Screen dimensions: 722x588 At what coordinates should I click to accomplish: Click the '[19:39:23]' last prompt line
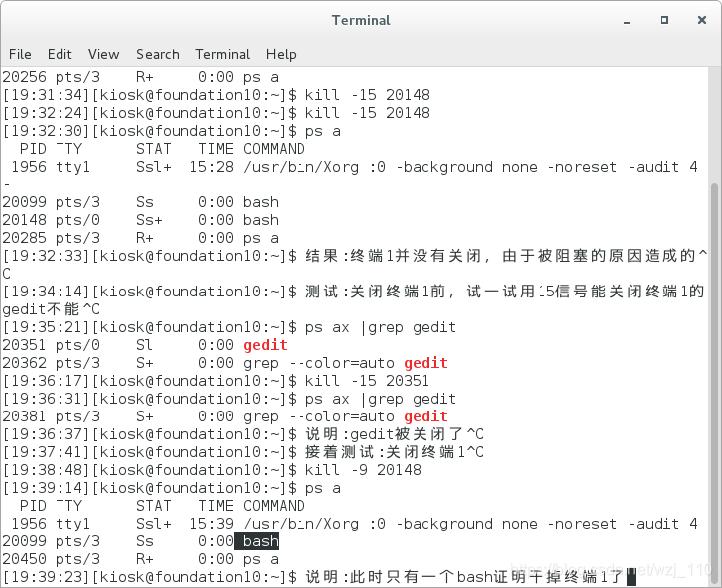pos(319,577)
